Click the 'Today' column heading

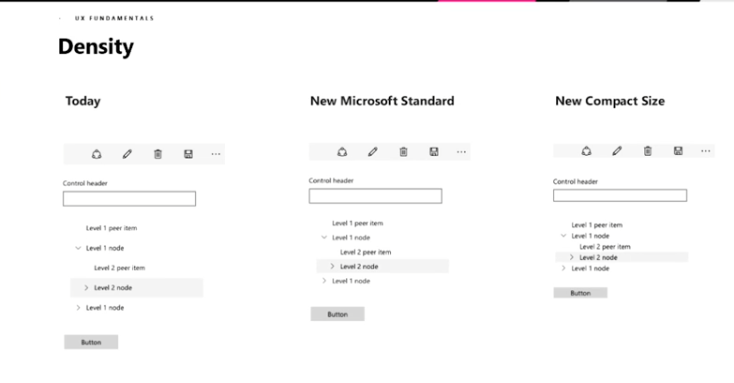(83, 101)
